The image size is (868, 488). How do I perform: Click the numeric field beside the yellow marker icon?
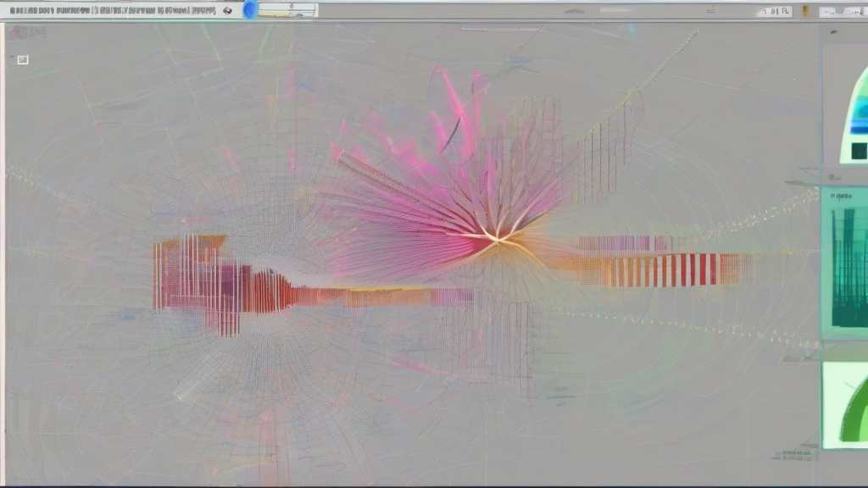point(775,12)
